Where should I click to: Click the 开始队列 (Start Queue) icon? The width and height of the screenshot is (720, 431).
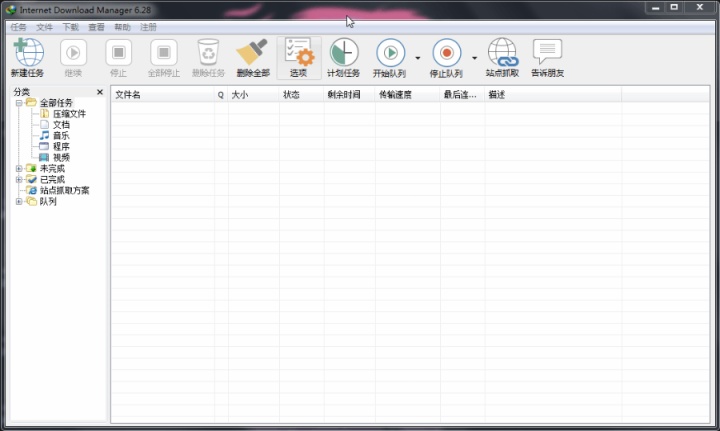click(390, 53)
